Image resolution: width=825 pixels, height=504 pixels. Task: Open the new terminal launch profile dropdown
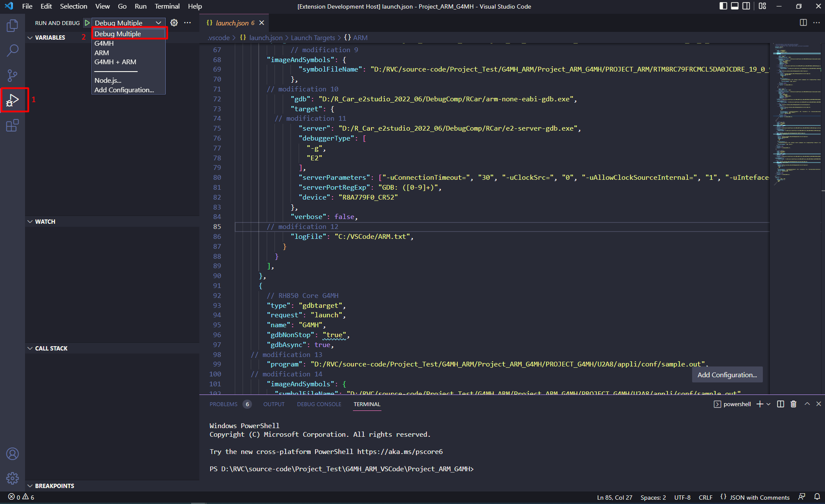coord(768,404)
